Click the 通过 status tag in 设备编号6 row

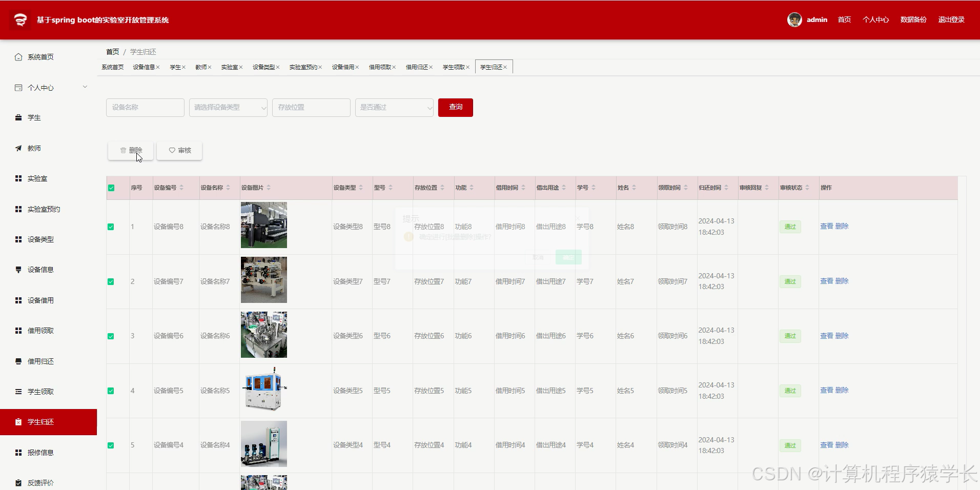click(790, 336)
